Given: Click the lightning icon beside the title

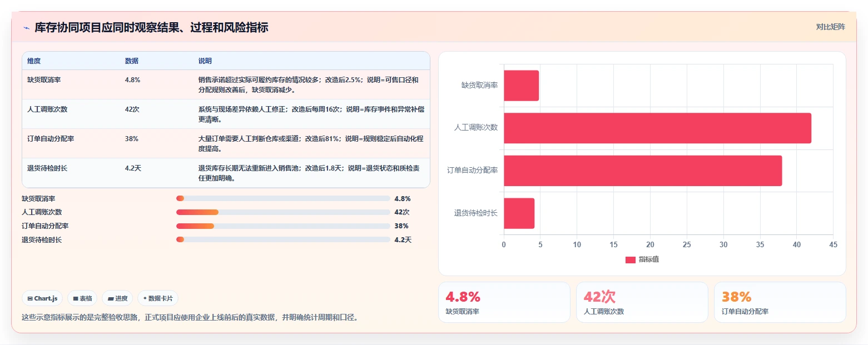Looking at the screenshot, I should (x=26, y=27).
